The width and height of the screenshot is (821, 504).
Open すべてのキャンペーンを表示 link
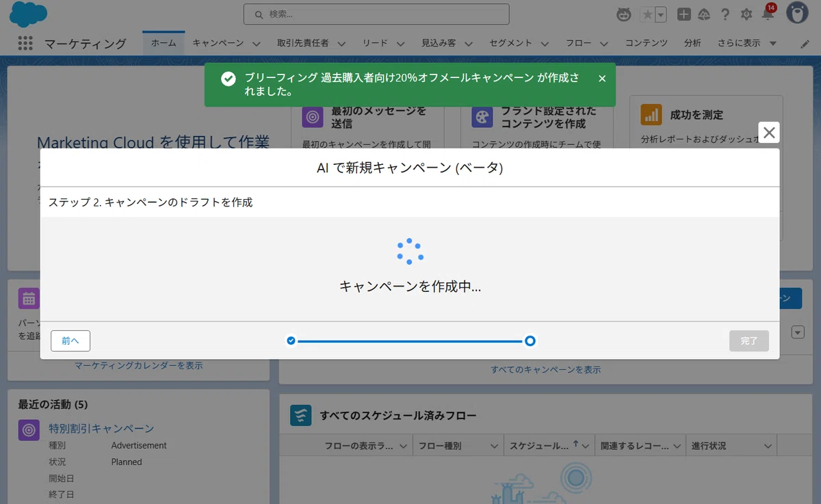pos(546,369)
